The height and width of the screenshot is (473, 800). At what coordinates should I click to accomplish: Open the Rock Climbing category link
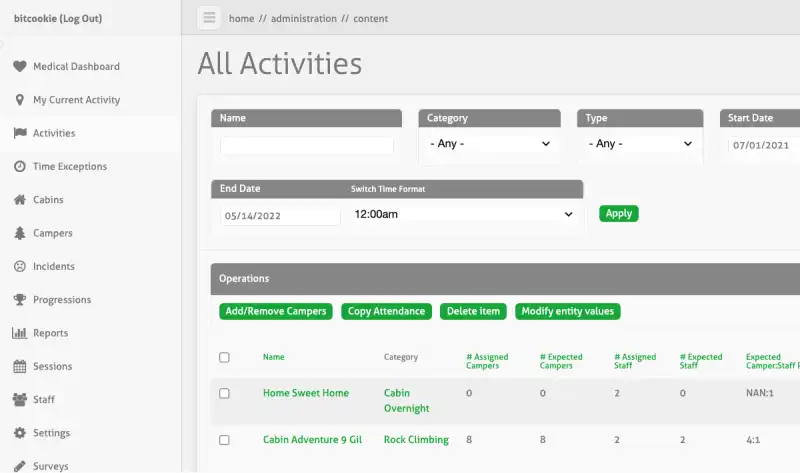click(416, 439)
